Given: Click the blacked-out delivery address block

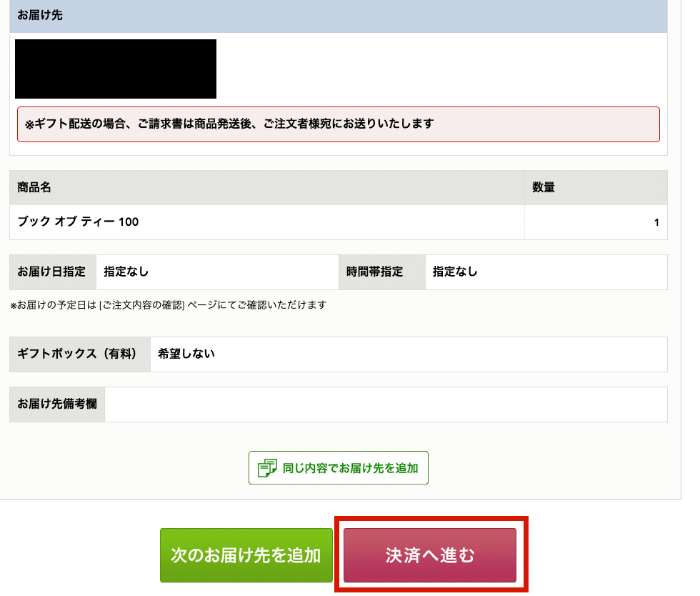Looking at the screenshot, I should (x=116, y=69).
